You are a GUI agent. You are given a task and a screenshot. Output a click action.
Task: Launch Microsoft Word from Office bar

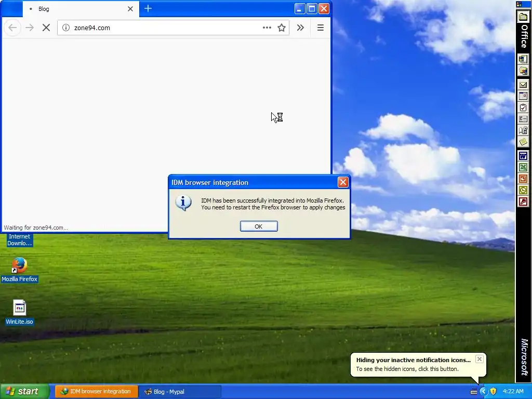coord(523,156)
